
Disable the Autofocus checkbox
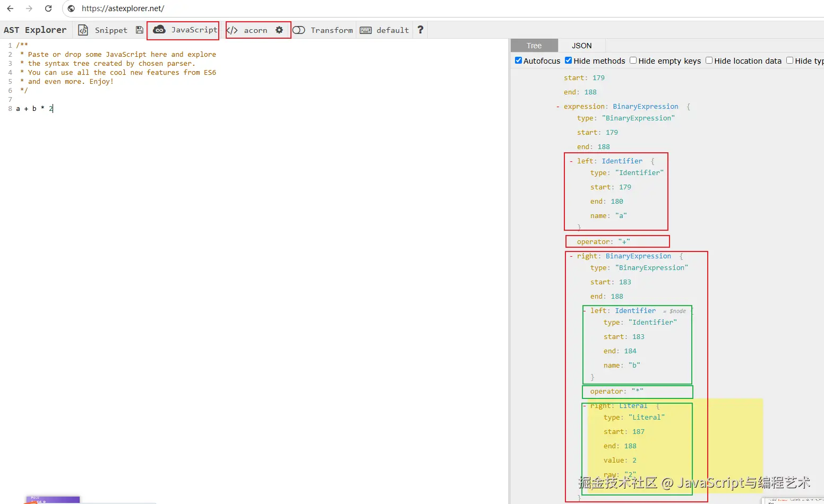[x=519, y=60]
